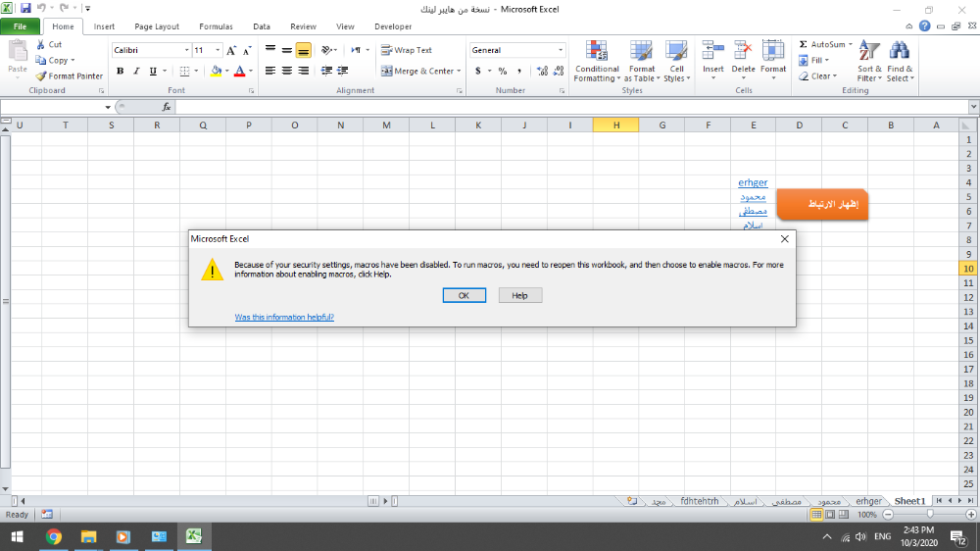Click AutoSum sigma
This screenshot has width=980, height=551.
point(804,44)
